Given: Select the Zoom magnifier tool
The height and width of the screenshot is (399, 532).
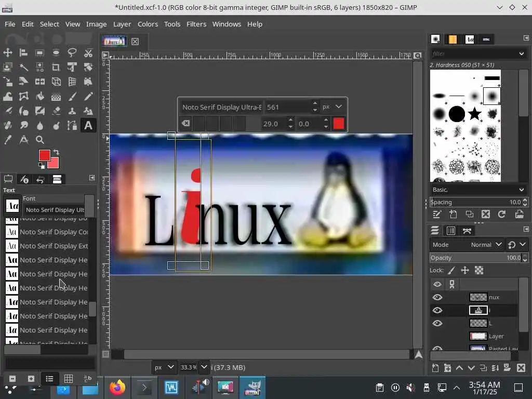Looking at the screenshot, I should (x=39, y=140).
